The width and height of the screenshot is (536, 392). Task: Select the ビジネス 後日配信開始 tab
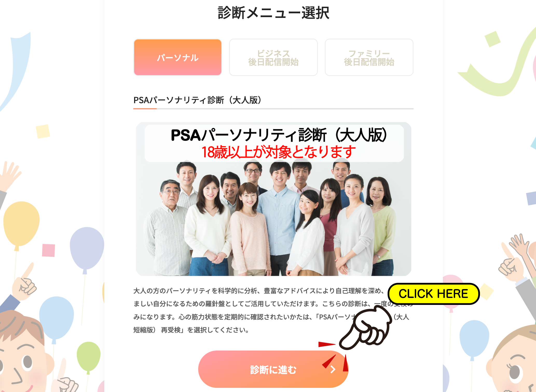(273, 57)
